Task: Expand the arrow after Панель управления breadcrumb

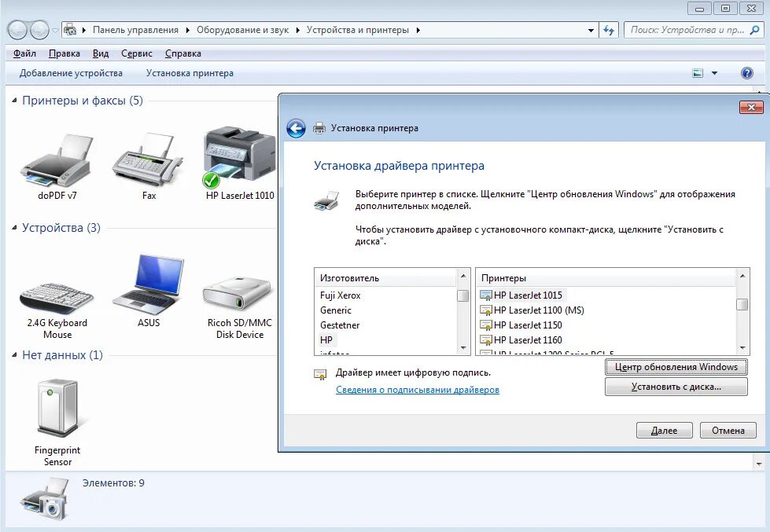Action: click(188, 30)
